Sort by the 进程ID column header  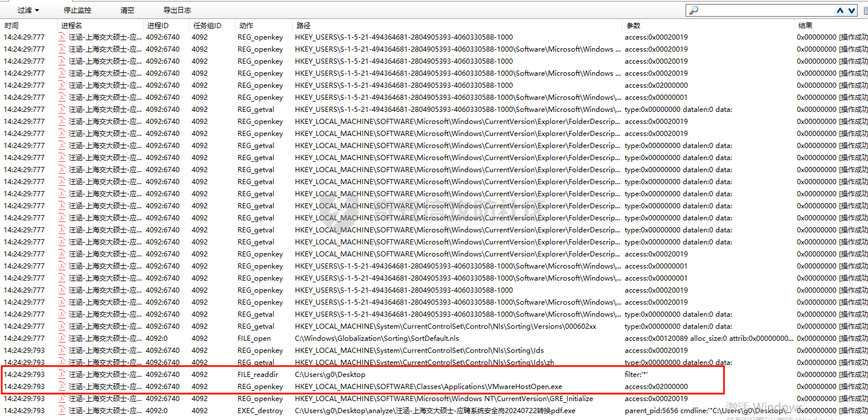[x=158, y=26]
